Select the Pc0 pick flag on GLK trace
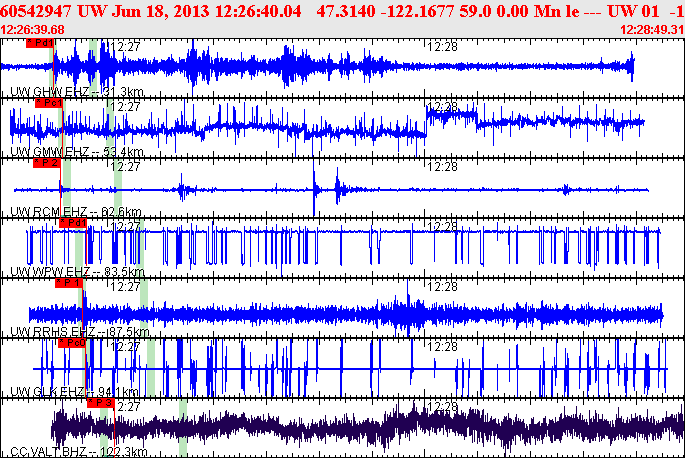685x458 pixels. click(x=72, y=342)
